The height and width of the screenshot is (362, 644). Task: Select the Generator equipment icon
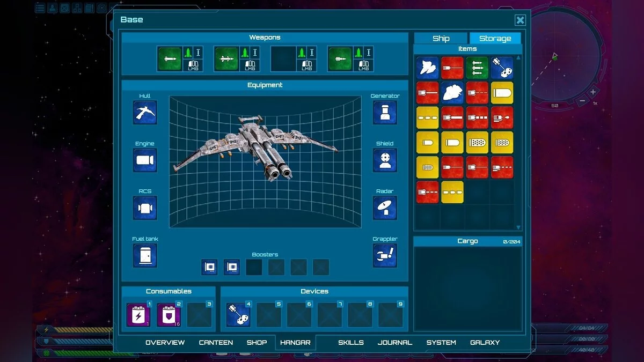click(385, 113)
